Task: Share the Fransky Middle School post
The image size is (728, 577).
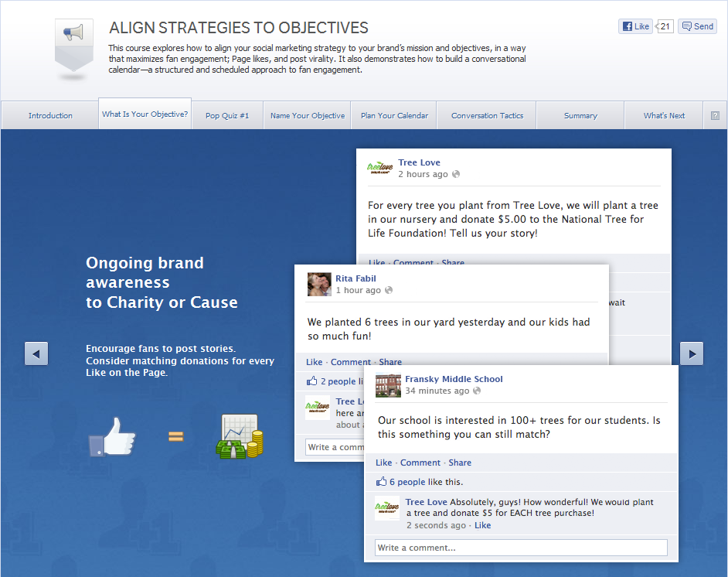Action: 460,463
